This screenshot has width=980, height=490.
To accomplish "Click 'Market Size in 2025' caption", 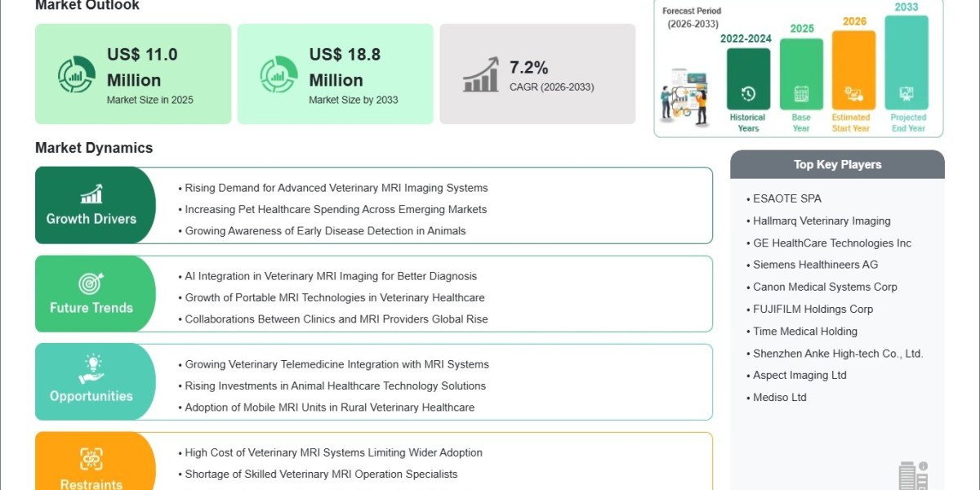I will pos(150,100).
